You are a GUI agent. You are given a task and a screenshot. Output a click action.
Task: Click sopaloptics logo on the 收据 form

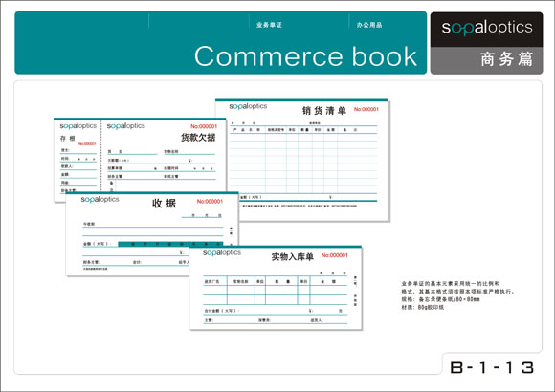[x=100, y=199]
